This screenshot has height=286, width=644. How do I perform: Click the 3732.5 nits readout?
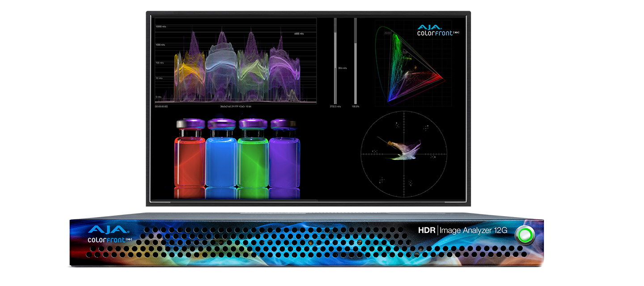[336, 107]
